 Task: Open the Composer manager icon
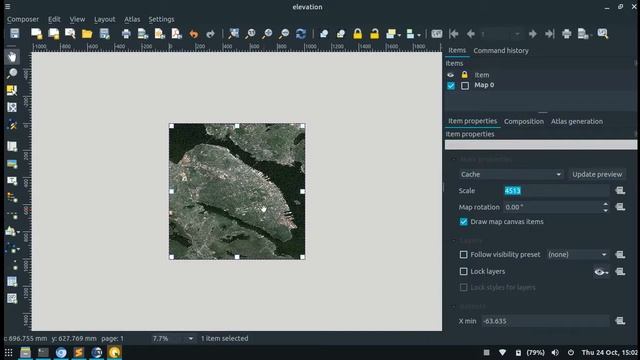click(x=70, y=33)
